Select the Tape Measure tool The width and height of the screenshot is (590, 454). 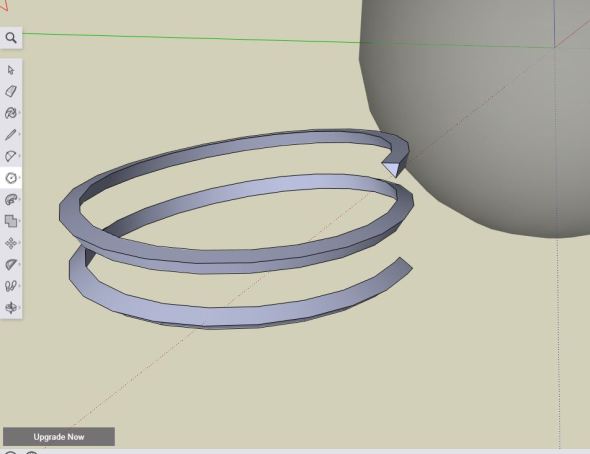click(x=11, y=264)
